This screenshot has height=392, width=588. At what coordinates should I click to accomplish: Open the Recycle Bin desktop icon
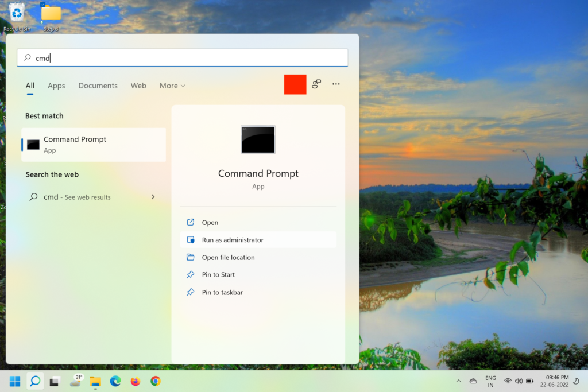pos(17,14)
